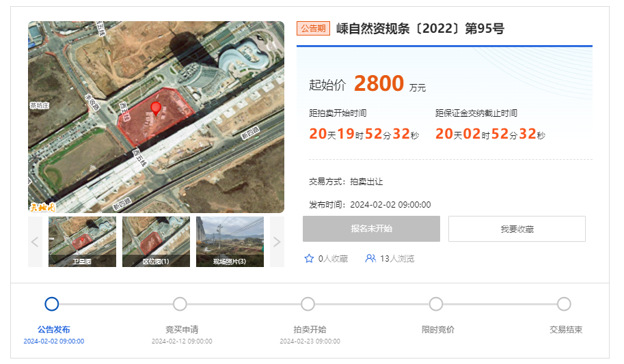
Task: Show previous thumbnails with left arrow
Action: [x=35, y=242]
